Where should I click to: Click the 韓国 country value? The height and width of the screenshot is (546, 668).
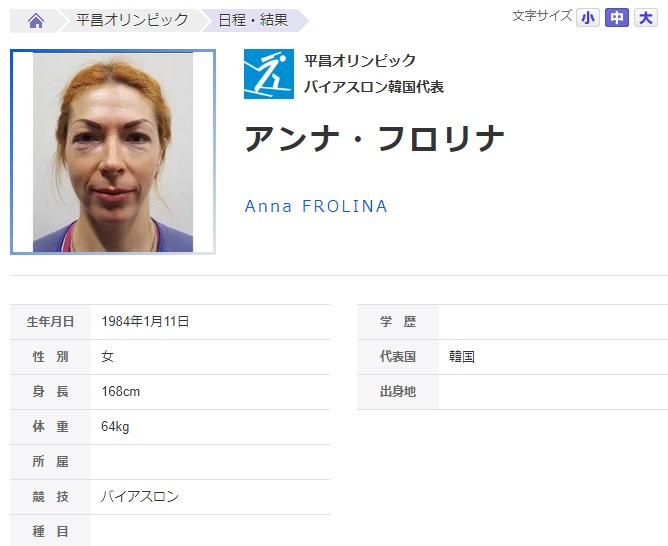click(x=462, y=356)
